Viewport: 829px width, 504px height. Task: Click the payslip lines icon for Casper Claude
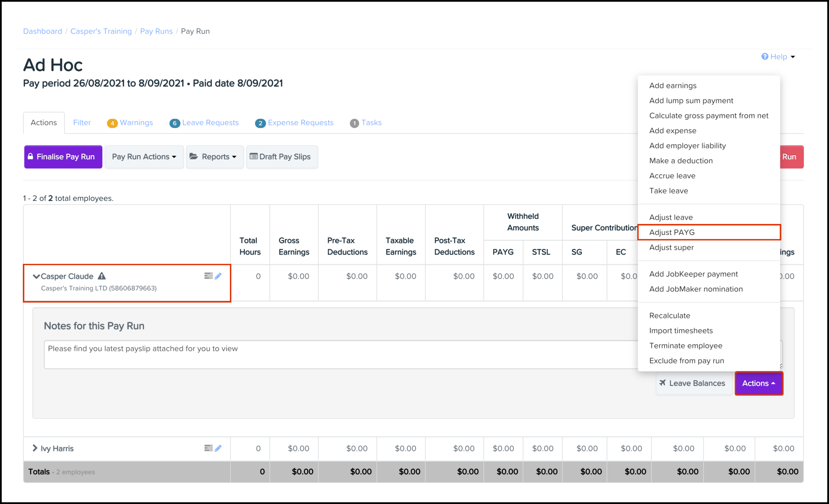pos(208,276)
